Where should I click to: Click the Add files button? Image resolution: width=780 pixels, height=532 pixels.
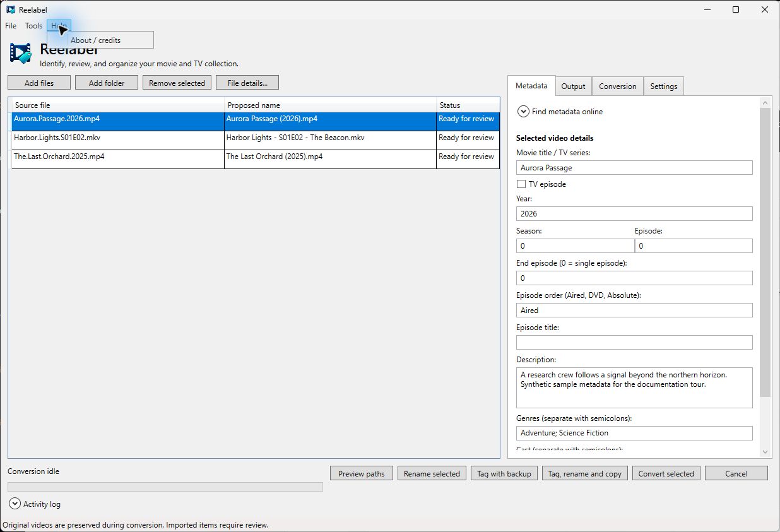tap(39, 83)
